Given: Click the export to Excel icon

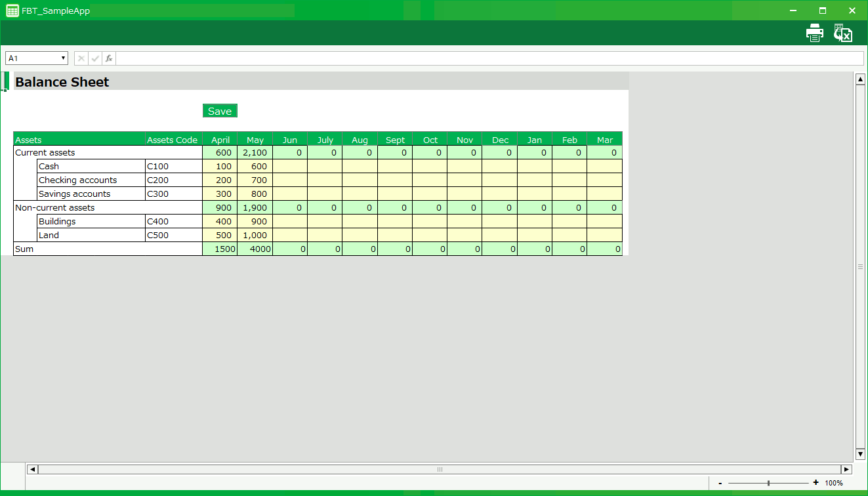Looking at the screenshot, I should pyautogui.click(x=842, y=33).
